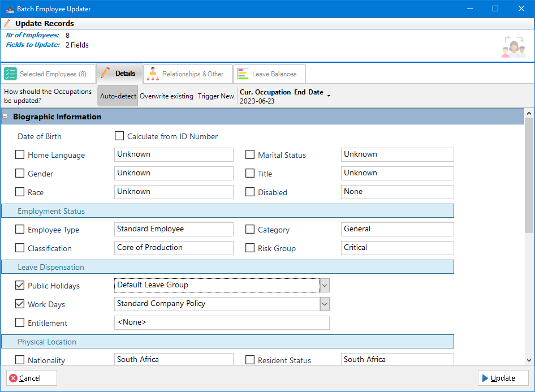
Task: Click the Disabled field showing None
Action: (397, 192)
